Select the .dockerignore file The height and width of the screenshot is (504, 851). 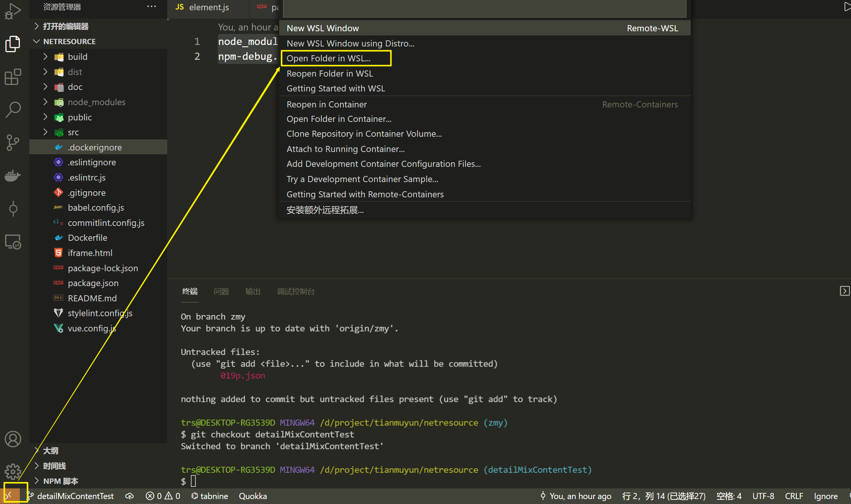(94, 147)
